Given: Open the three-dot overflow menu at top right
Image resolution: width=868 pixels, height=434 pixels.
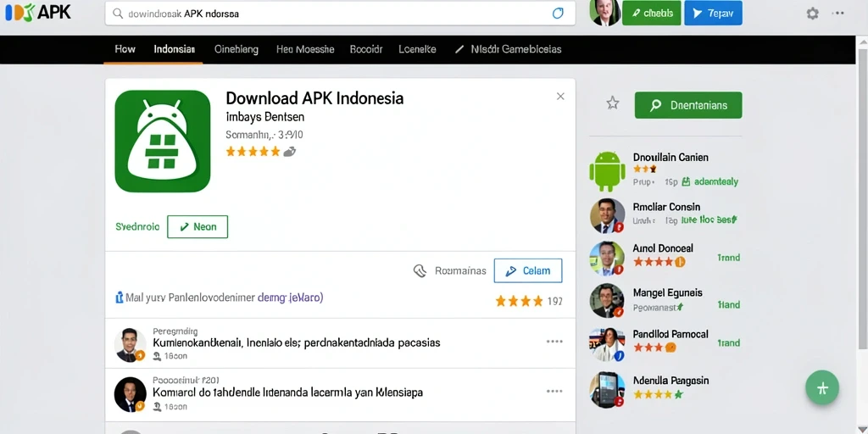Looking at the screenshot, I should [x=838, y=14].
